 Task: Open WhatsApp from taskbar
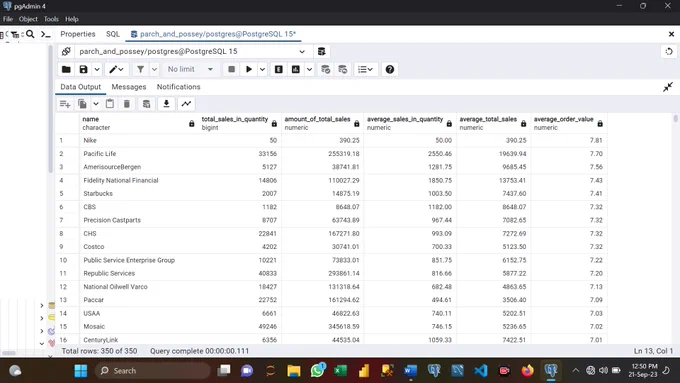point(317,371)
